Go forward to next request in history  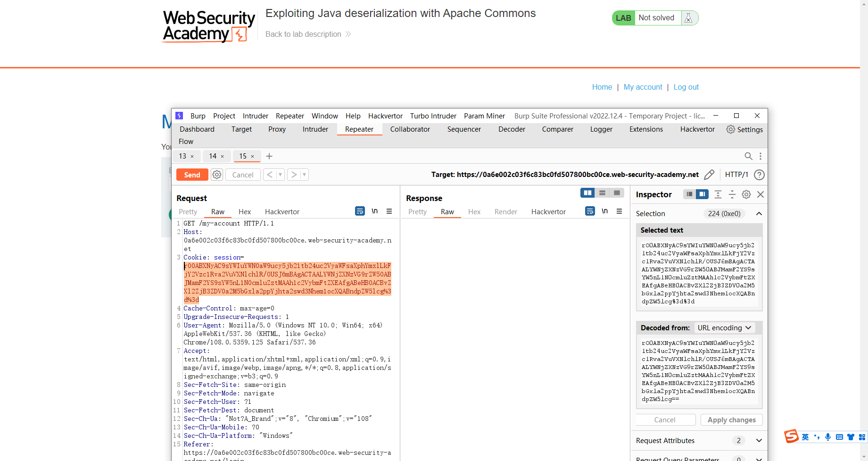pos(294,175)
